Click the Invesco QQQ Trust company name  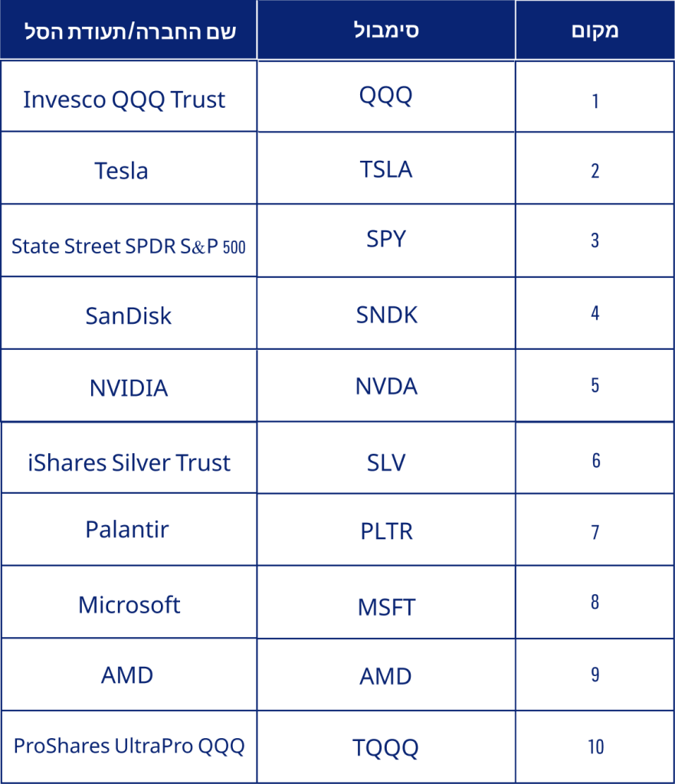[124, 100]
